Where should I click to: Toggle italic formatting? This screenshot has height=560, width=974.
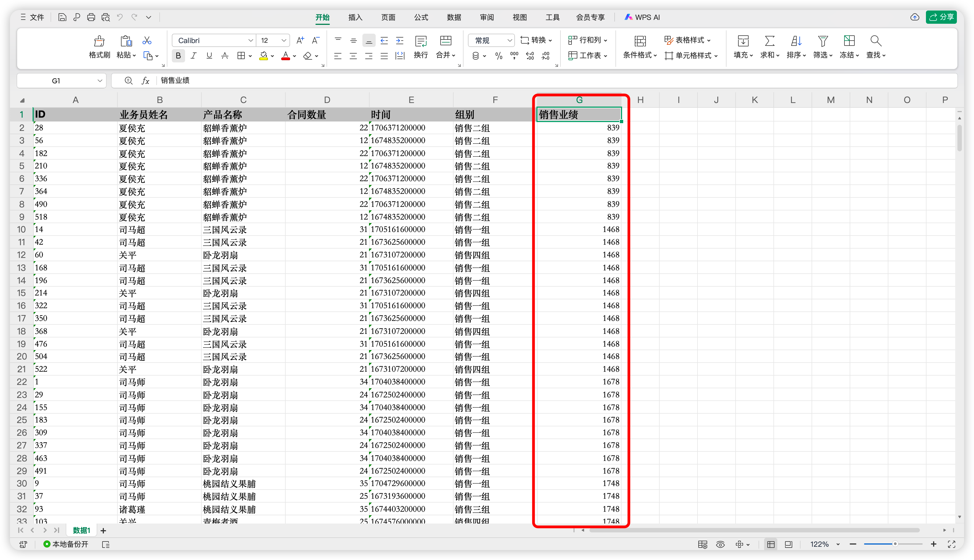(x=193, y=56)
